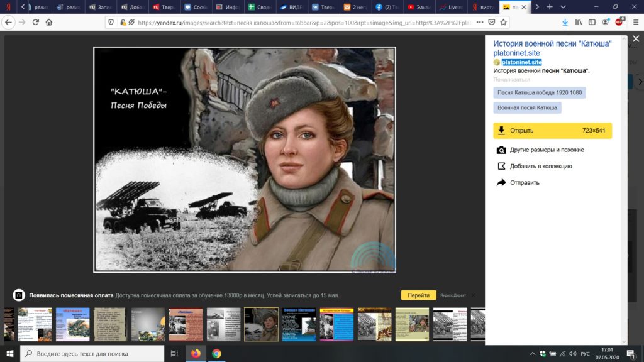Image resolution: width=644 pixels, height=362 pixels.
Task: Open Firefox downloads arrow icon
Action: click(565, 22)
